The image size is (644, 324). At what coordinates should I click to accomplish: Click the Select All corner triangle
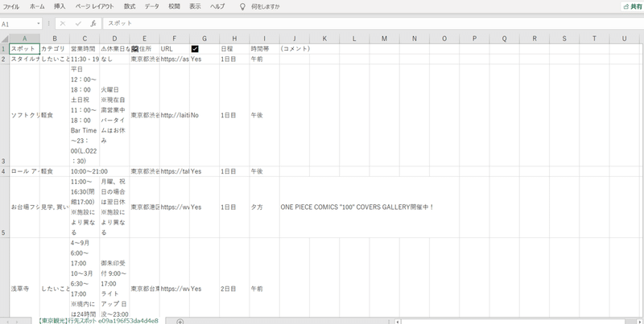[x=5, y=39]
